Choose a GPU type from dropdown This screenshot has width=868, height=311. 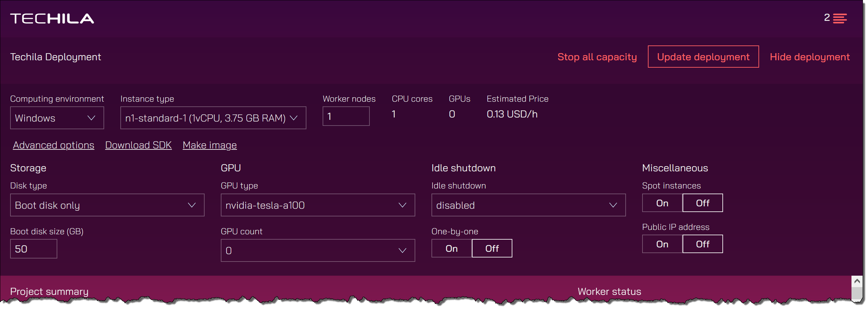[318, 205]
